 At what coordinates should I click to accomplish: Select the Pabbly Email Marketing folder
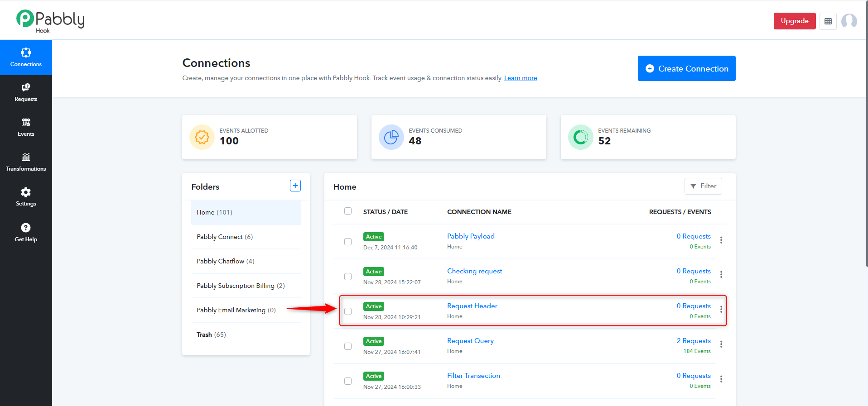[246, 310]
